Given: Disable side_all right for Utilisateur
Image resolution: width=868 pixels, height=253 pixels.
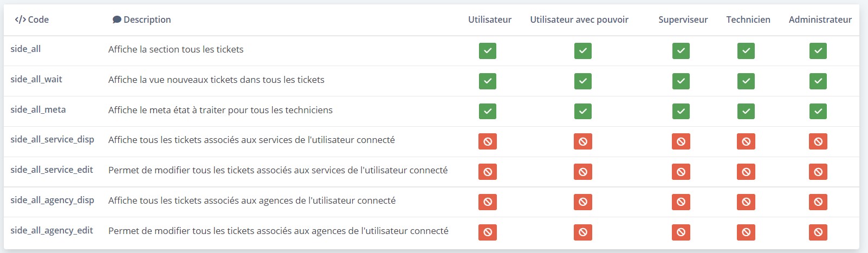Looking at the screenshot, I should point(488,51).
